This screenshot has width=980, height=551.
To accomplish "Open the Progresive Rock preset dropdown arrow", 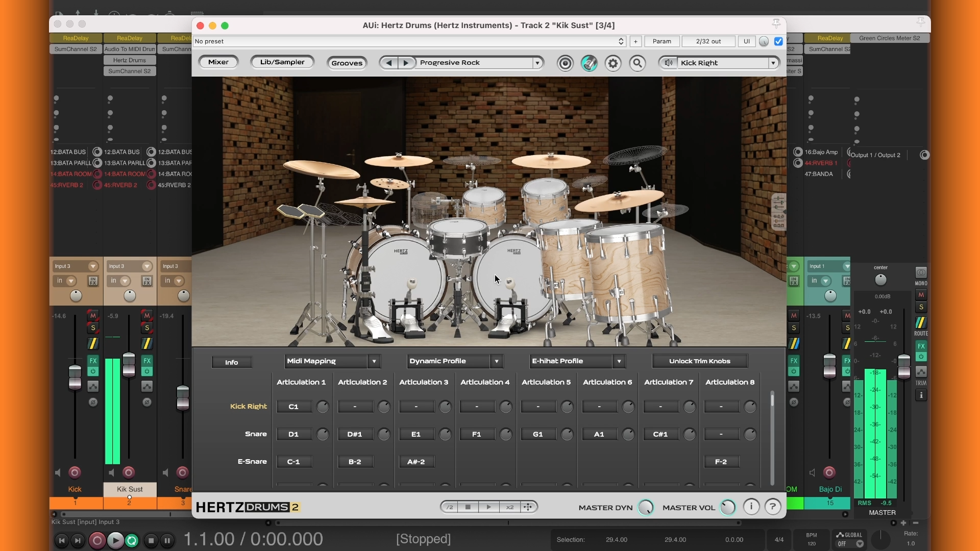I will 537,63.
